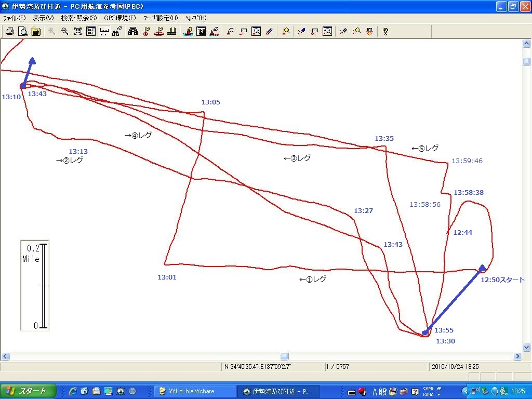Viewport: 532px width, 399px height.
Task: Click the IME A般 input mode indicator
Action: point(380,392)
